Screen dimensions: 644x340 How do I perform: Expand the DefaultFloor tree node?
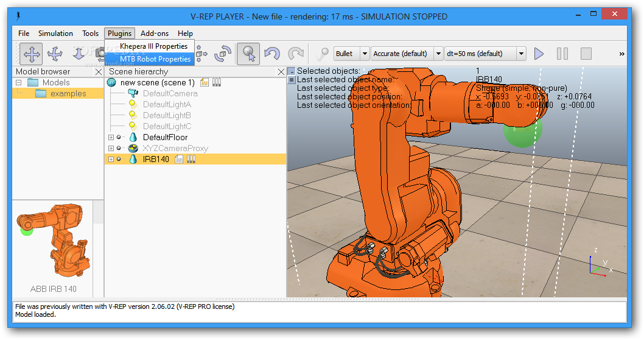coord(111,137)
